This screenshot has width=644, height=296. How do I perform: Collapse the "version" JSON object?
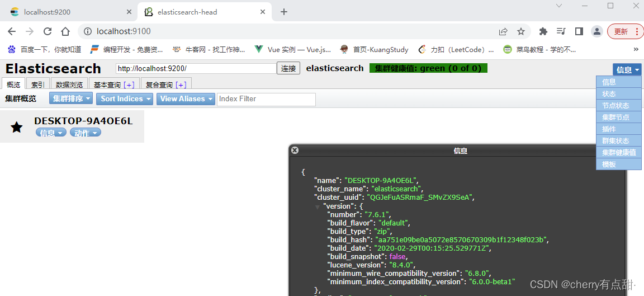(317, 206)
